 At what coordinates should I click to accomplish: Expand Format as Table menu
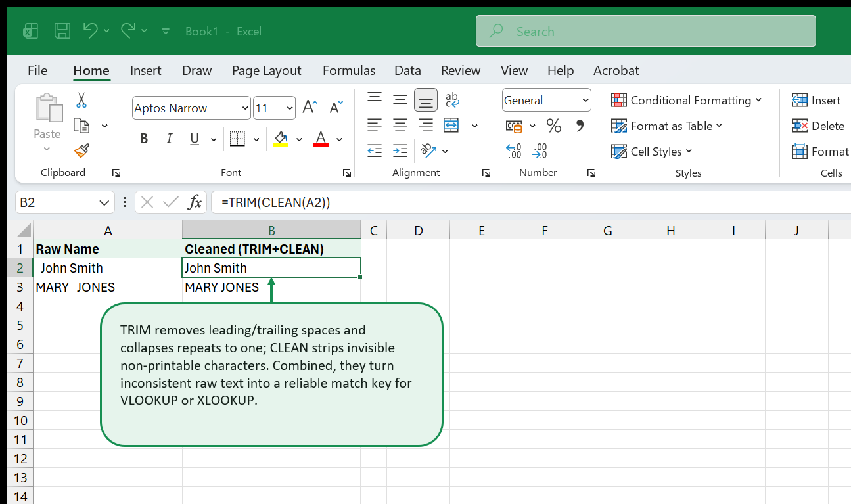pyautogui.click(x=667, y=126)
